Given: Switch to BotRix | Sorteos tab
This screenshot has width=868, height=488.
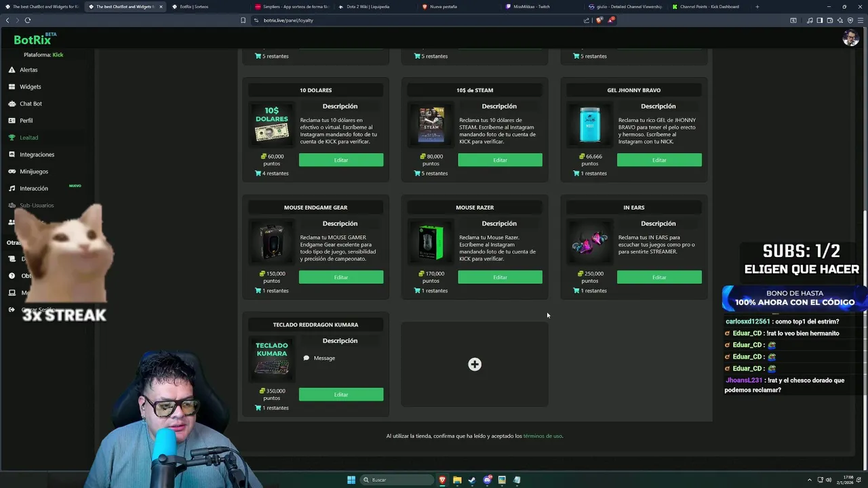Looking at the screenshot, I should pos(194,7).
